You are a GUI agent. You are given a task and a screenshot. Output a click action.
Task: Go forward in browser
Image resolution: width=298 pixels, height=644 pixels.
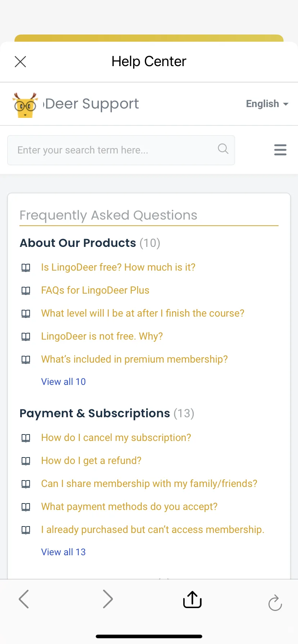(108, 599)
